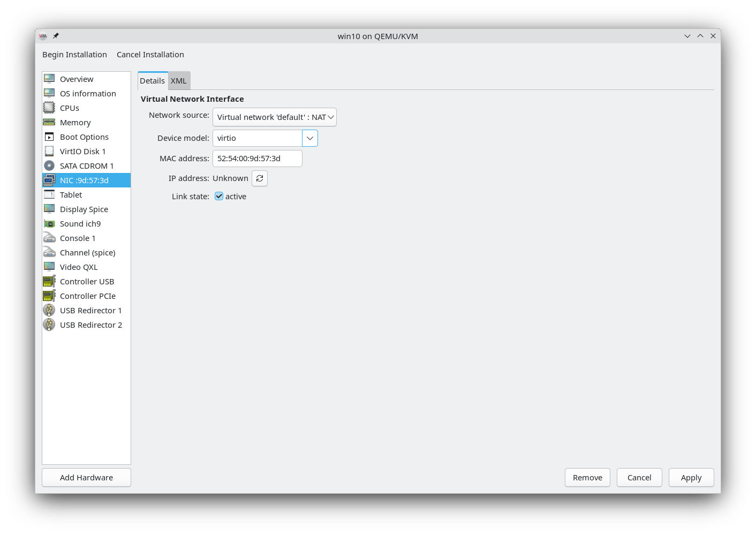
Task: Uncheck the Link state active checkbox
Action: 219,197
